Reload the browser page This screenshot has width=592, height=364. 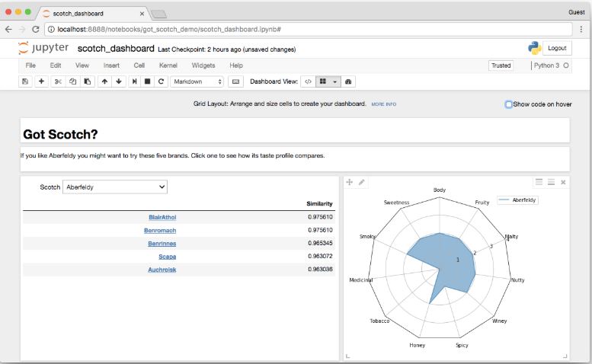click(36, 30)
